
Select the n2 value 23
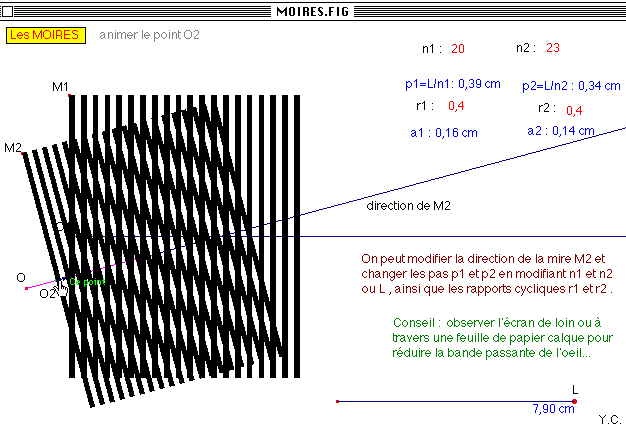click(x=553, y=48)
